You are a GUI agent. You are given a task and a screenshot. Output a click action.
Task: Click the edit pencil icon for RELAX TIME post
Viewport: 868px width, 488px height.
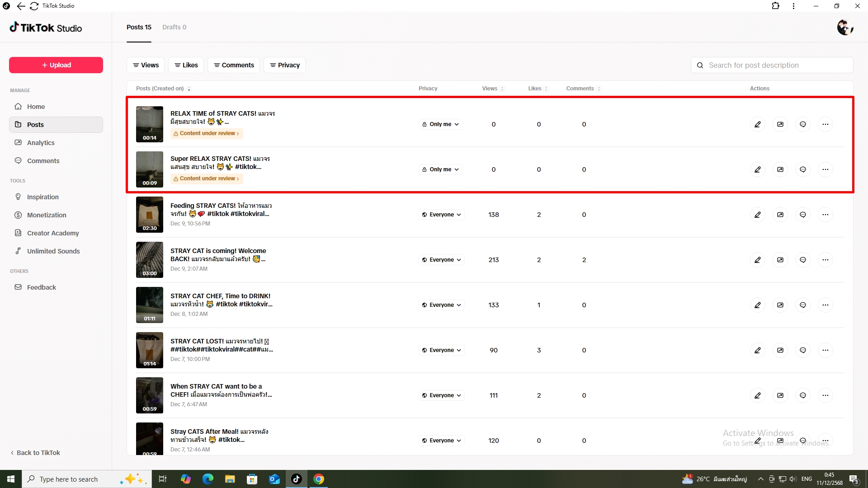758,124
